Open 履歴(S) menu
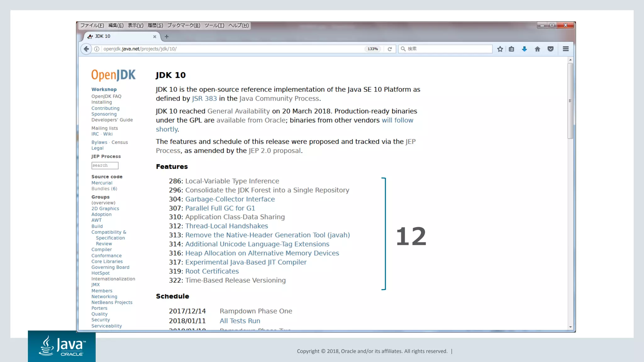This screenshot has width=644, height=362. pyautogui.click(x=155, y=25)
